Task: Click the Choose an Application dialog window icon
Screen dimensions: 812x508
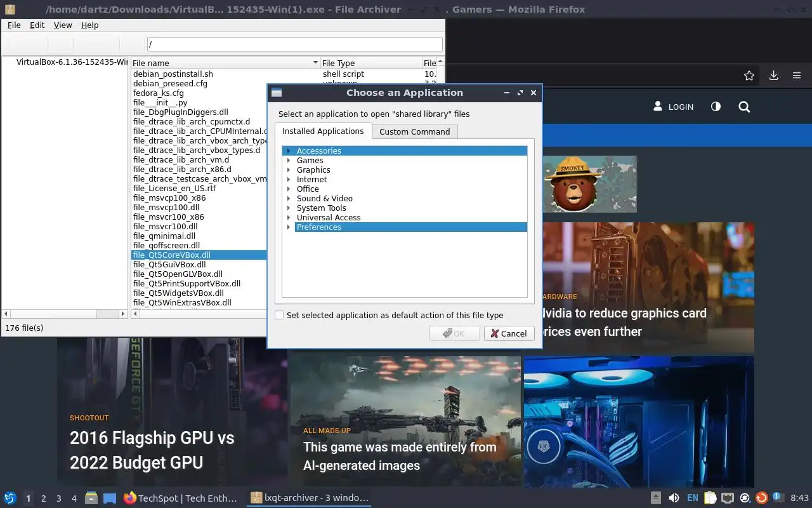Action: (276, 93)
